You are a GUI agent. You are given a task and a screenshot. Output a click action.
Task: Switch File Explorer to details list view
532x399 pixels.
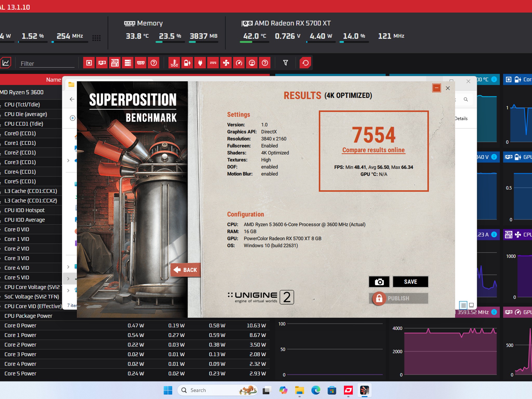click(463, 305)
